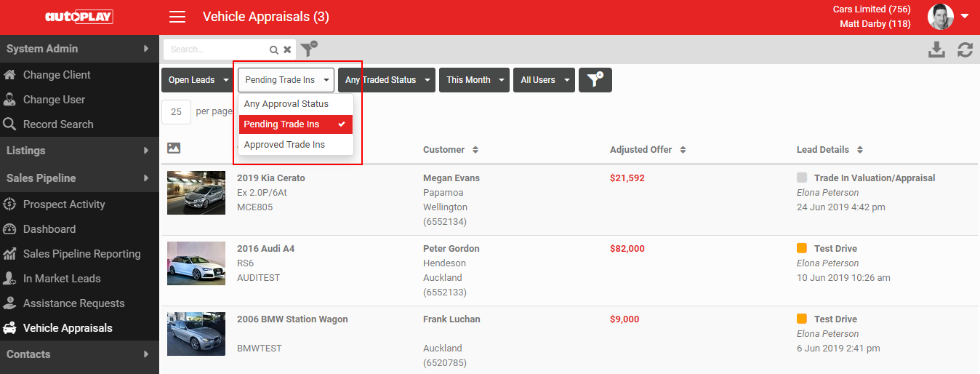Open the hamburger menu icon
The height and width of the screenshot is (374, 980).
pos(177,17)
